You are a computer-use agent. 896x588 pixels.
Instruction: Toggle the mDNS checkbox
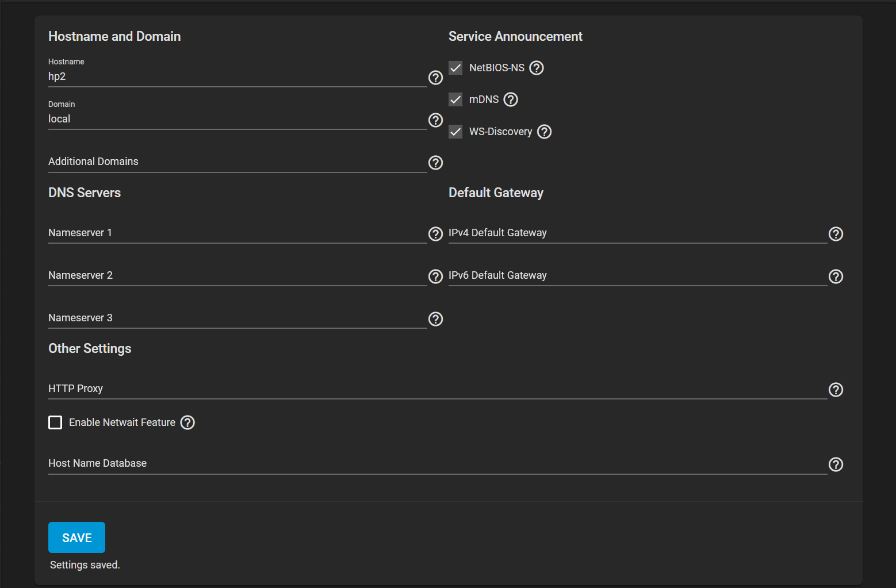(x=455, y=99)
